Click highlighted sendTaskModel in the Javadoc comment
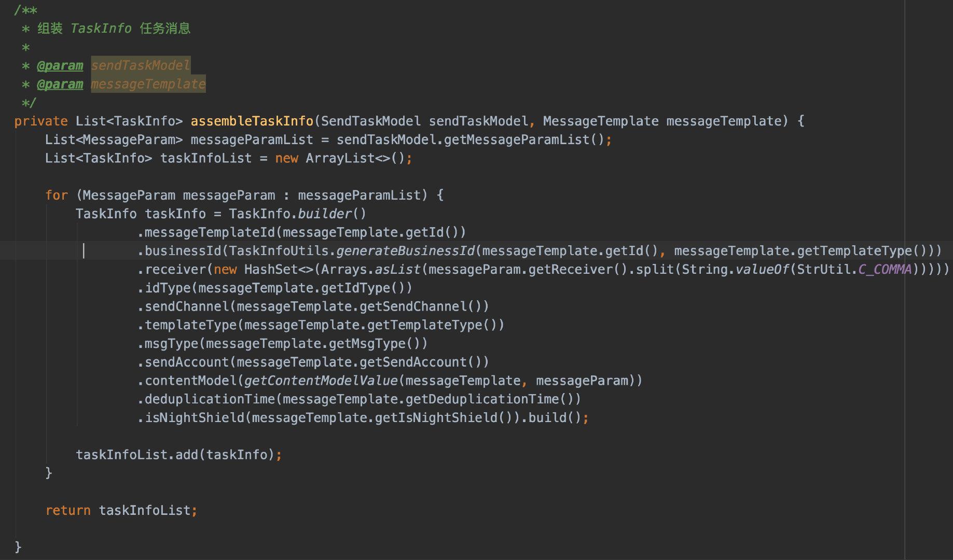 tap(141, 66)
